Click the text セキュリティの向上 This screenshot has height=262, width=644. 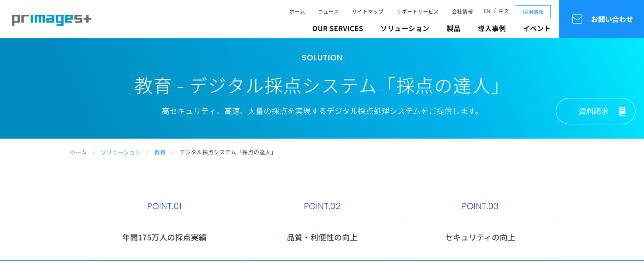480,238
